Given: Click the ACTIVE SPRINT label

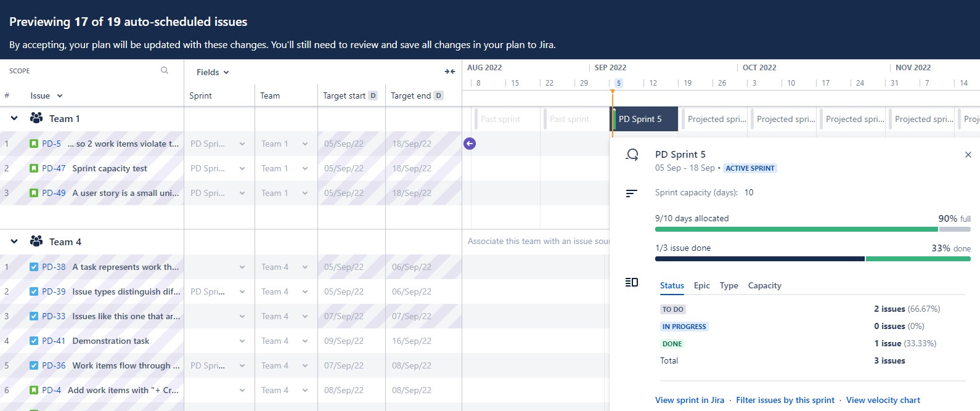Looking at the screenshot, I should tap(750, 168).
